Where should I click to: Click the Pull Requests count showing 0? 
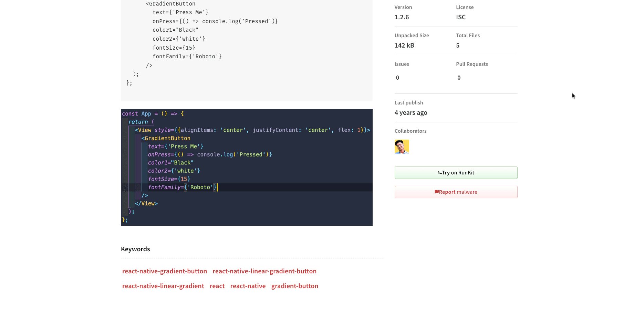[x=459, y=78]
